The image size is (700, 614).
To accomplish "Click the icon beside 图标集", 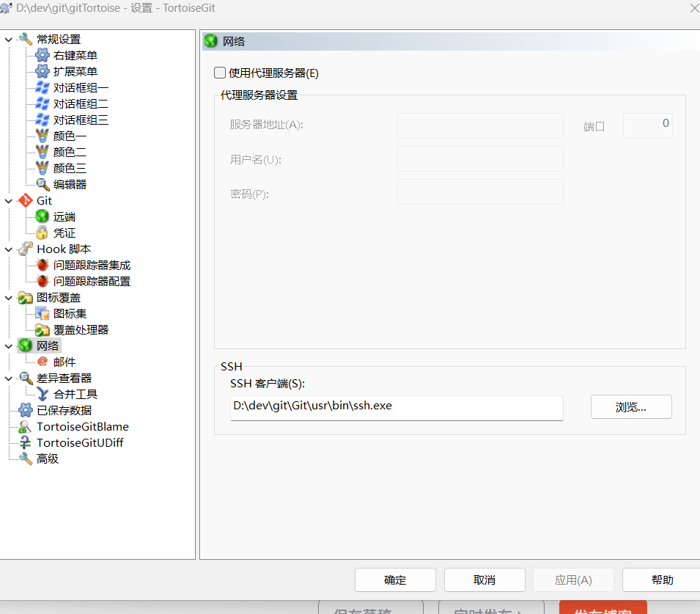I will pos(43,314).
